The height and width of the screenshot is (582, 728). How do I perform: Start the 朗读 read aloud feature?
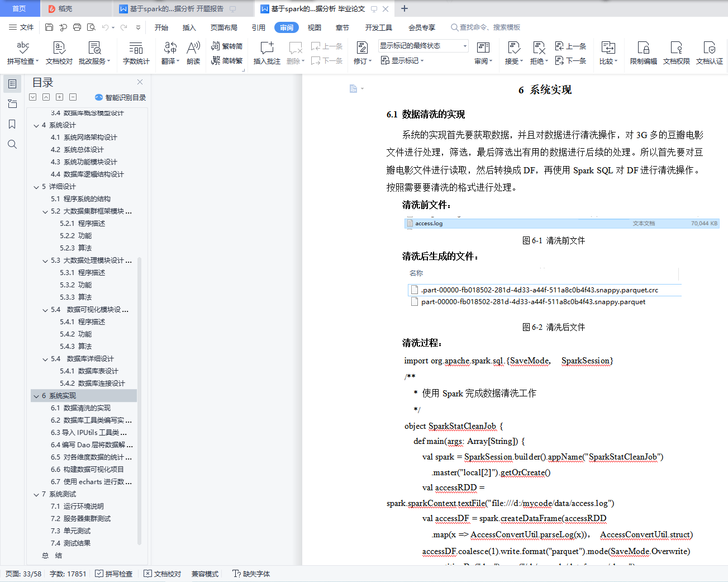pos(193,53)
